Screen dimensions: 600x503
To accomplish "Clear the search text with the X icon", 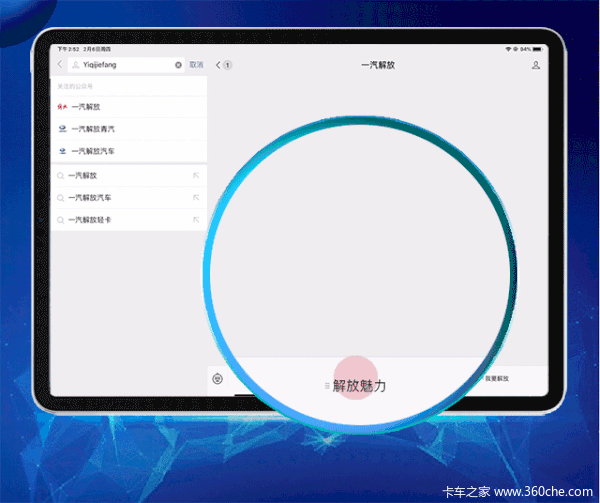I will click(178, 65).
